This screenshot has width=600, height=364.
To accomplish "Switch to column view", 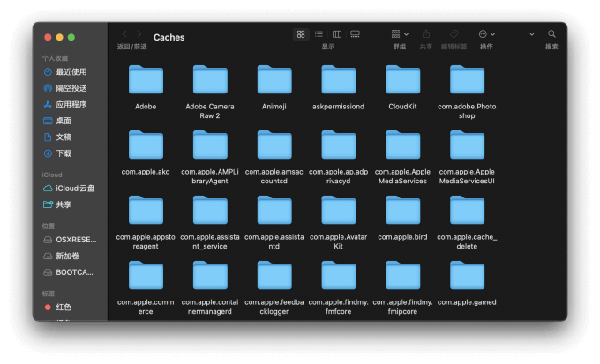I will click(x=337, y=34).
